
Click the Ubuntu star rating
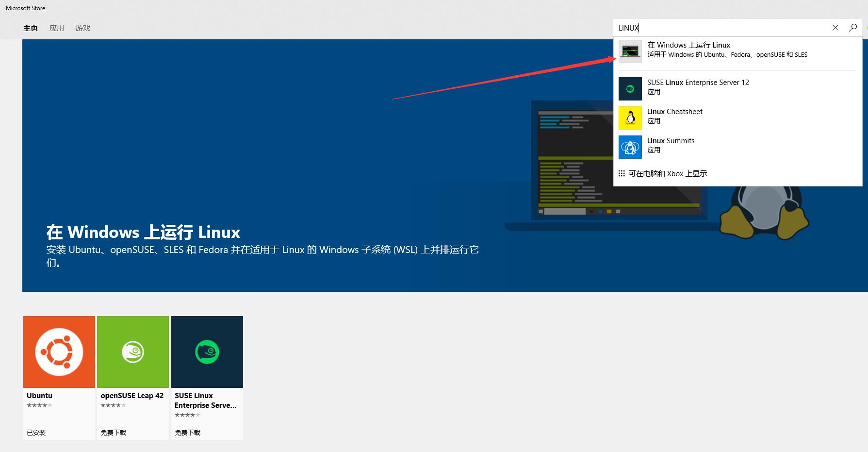[39, 405]
